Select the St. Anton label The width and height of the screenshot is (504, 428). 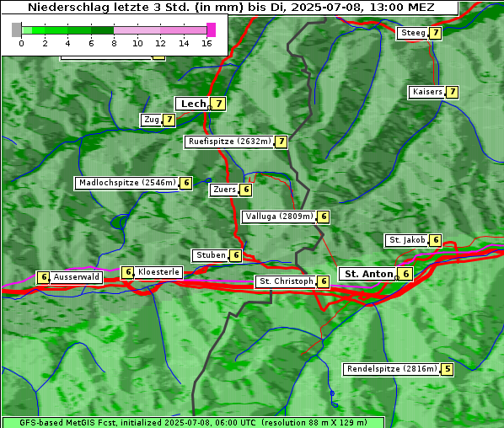[x=368, y=274]
